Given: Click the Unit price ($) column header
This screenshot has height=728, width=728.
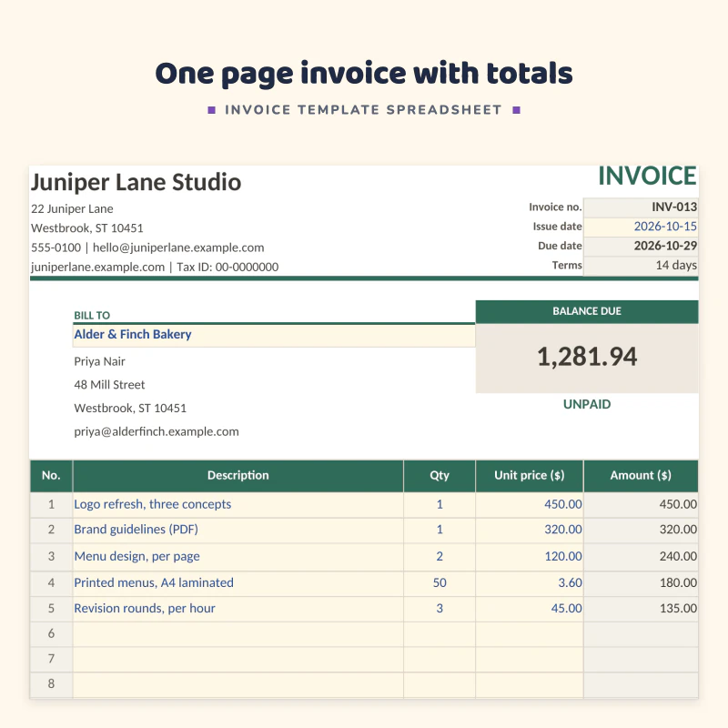Looking at the screenshot, I should click(x=530, y=476).
